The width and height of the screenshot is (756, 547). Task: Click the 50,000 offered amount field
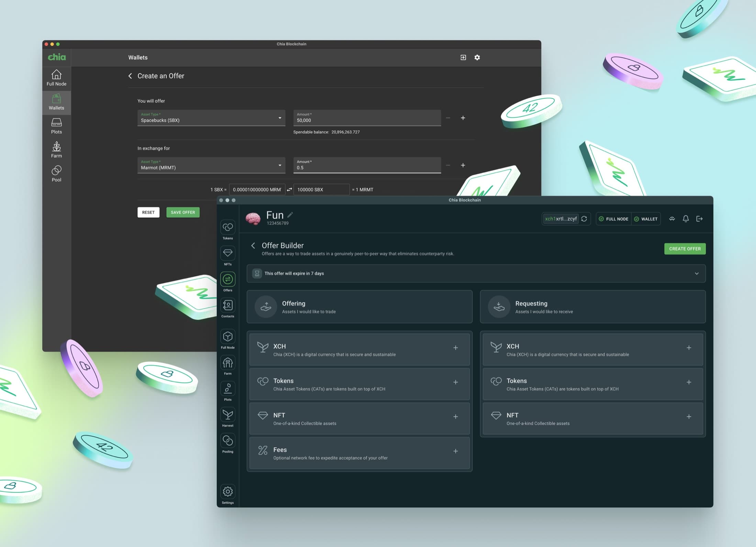point(367,118)
